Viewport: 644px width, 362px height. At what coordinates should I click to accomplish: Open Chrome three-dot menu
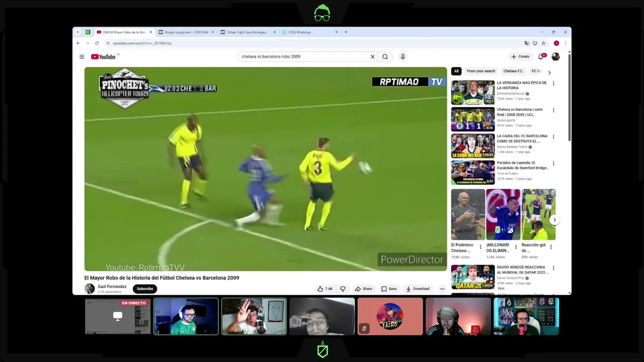(566, 43)
